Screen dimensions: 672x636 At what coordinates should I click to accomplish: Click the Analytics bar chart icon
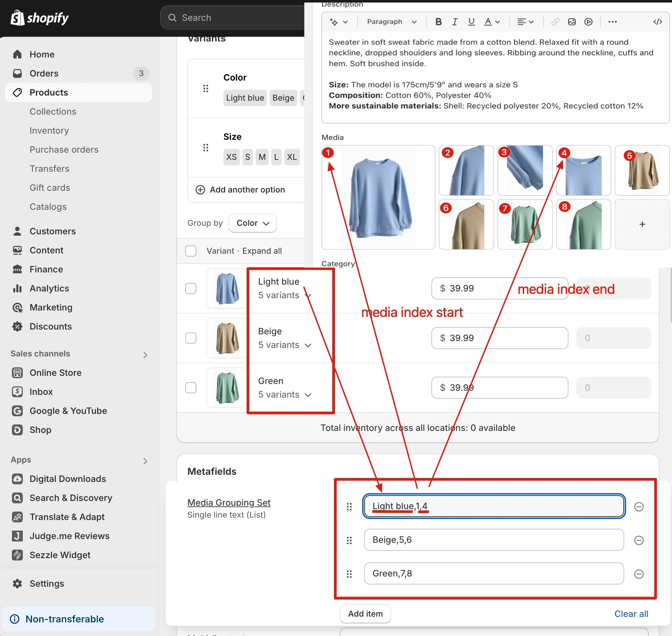[17, 288]
